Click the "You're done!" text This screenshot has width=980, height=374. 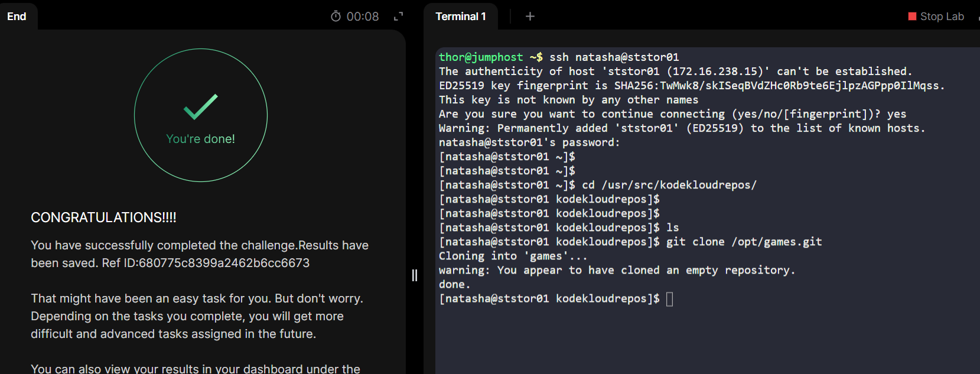coord(201,139)
